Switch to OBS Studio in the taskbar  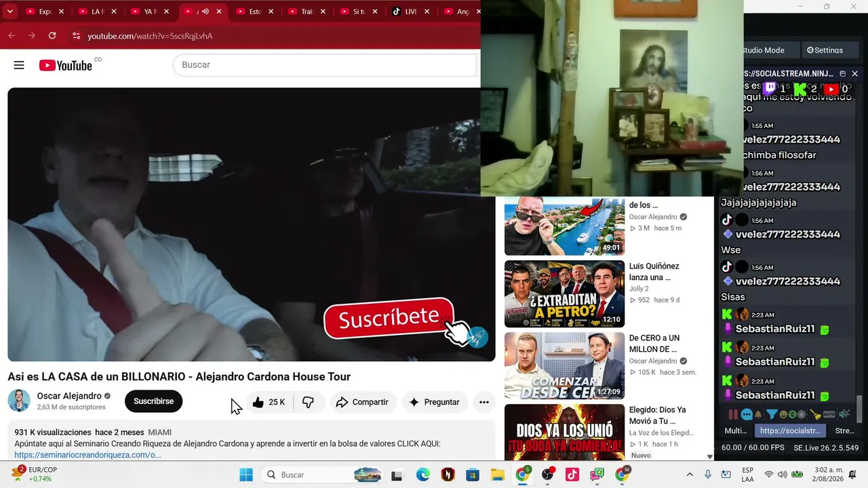[x=547, y=474]
